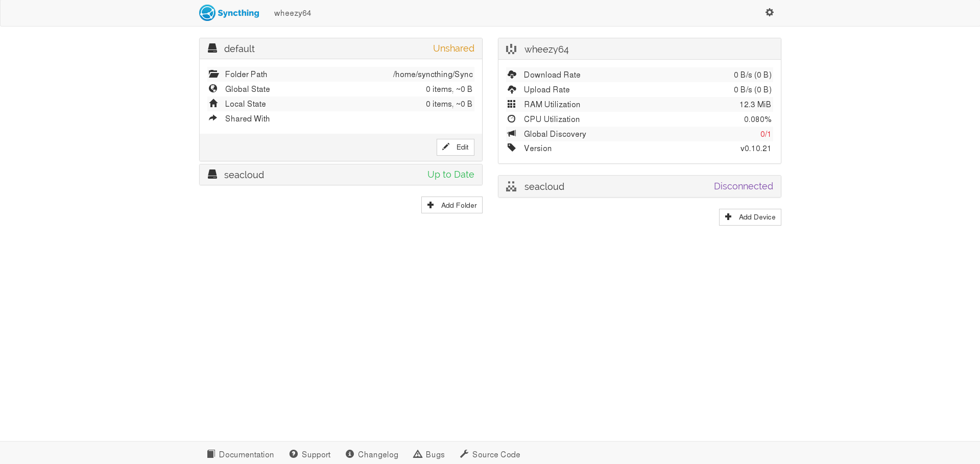Click the seacloud folder drive icon
The height and width of the screenshot is (464, 980).
click(212, 175)
